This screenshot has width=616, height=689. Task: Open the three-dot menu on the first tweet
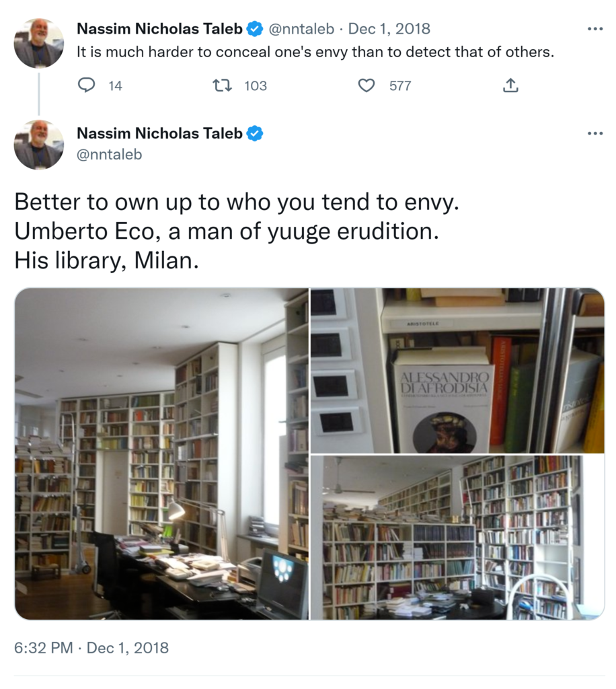595,29
